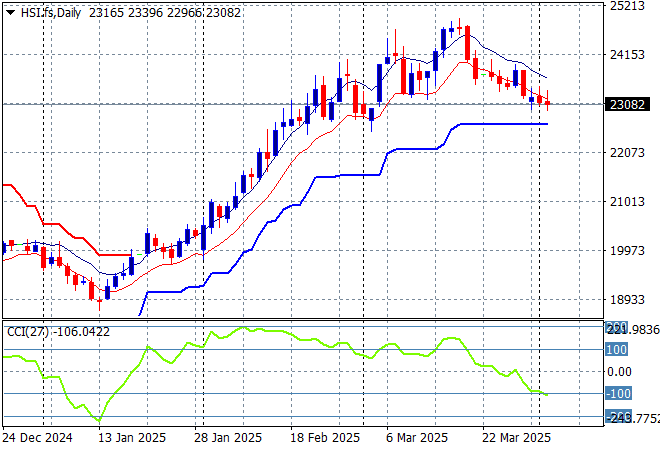The height and width of the screenshot is (450, 660).
Task: Click the 18 Feb 2025 date label
Action: 324,438
